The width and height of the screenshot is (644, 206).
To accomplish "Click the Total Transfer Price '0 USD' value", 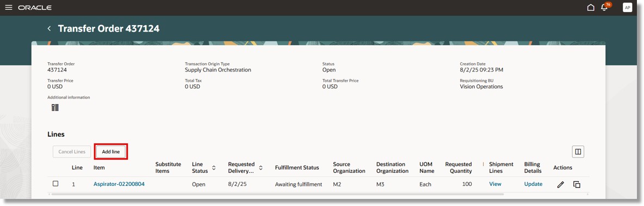I will [330, 87].
